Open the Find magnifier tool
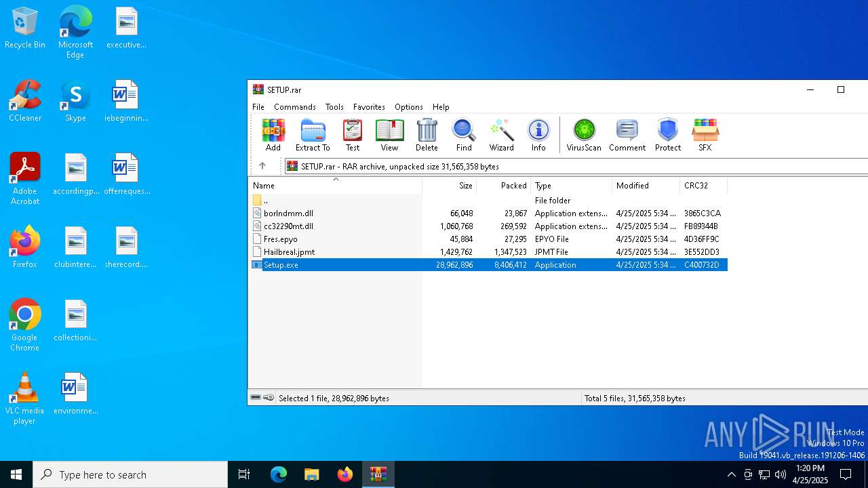The height and width of the screenshot is (488, 868). point(464,135)
